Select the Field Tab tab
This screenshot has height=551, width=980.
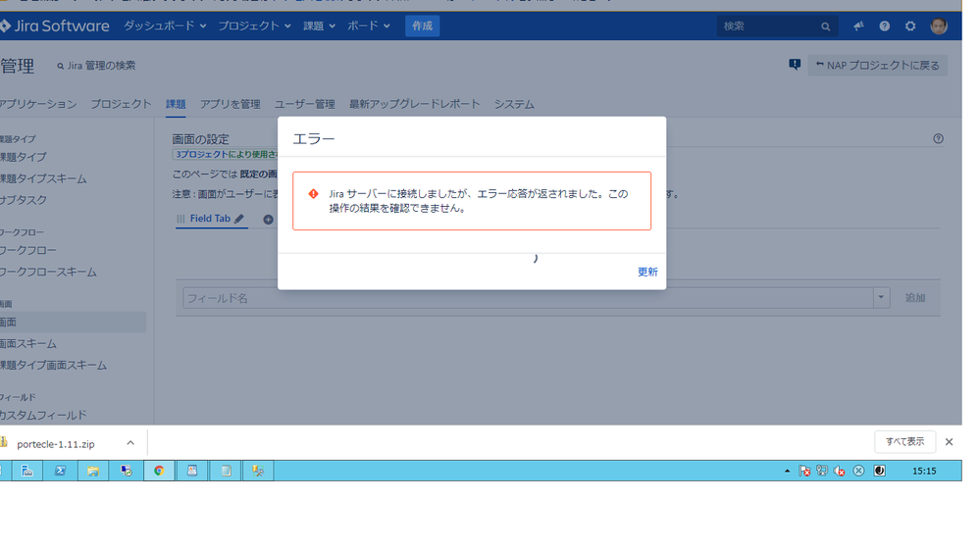pyautogui.click(x=210, y=219)
